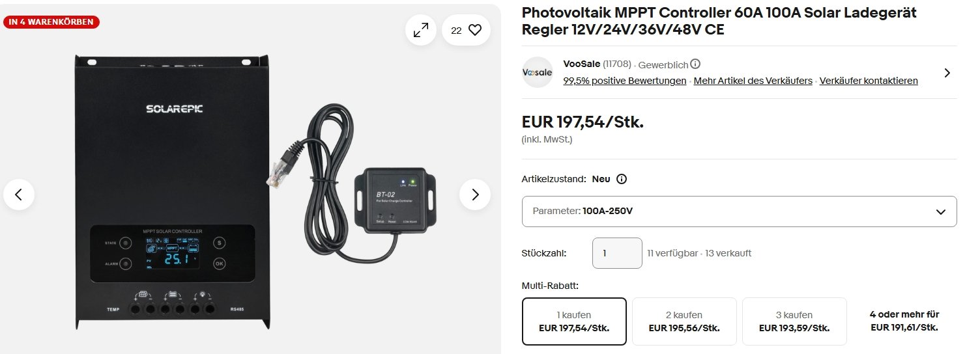Choose 4 oder mehr discount option
Viewport: 980px width, 354px height.
tap(904, 321)
